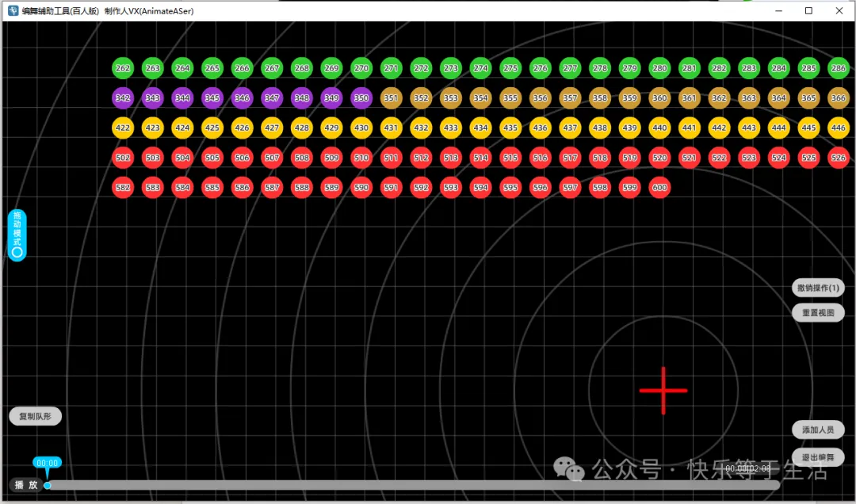Screen dimensions: 856x504
Task: Click the timeline playhead handle
Action: pyautogui.click(x=48, y=486)
